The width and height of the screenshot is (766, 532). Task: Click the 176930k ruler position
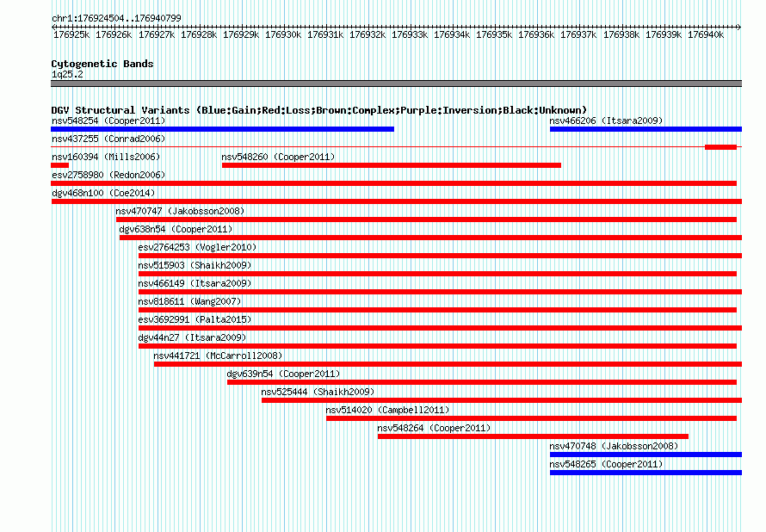[x=283, y=34]
